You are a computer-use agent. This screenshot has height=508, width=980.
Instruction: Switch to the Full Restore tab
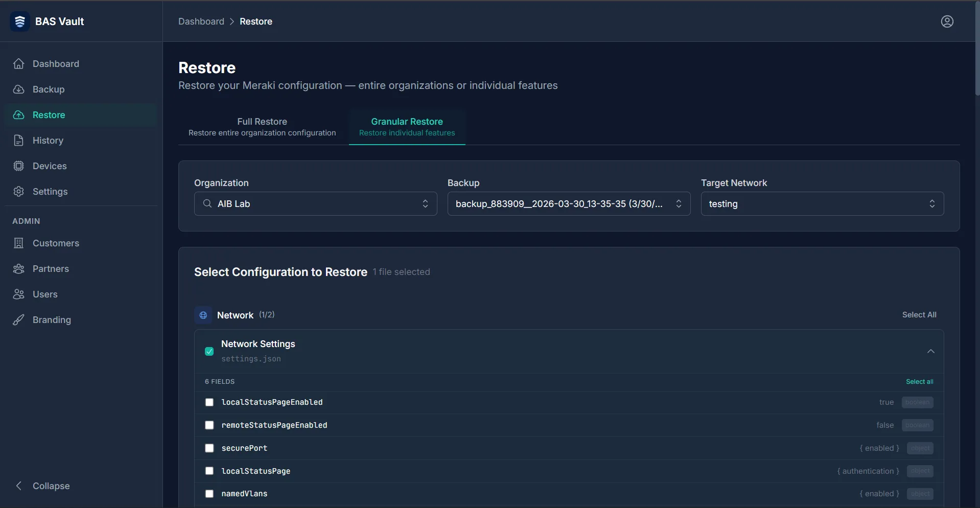pyautogui.click(x=262, y=127)
